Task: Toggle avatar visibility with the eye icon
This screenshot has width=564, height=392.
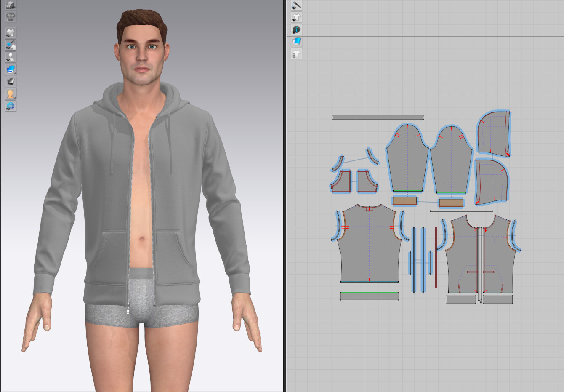Action: (10, 57)
